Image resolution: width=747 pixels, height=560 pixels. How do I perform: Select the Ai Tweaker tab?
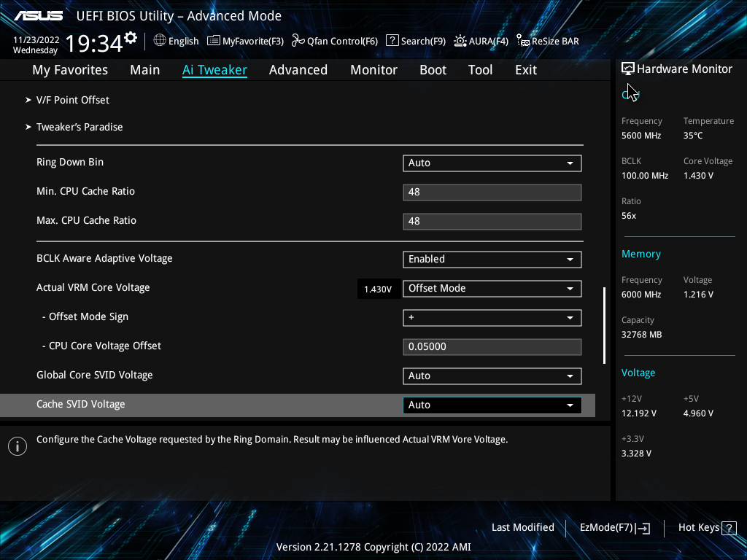(214, 70)
